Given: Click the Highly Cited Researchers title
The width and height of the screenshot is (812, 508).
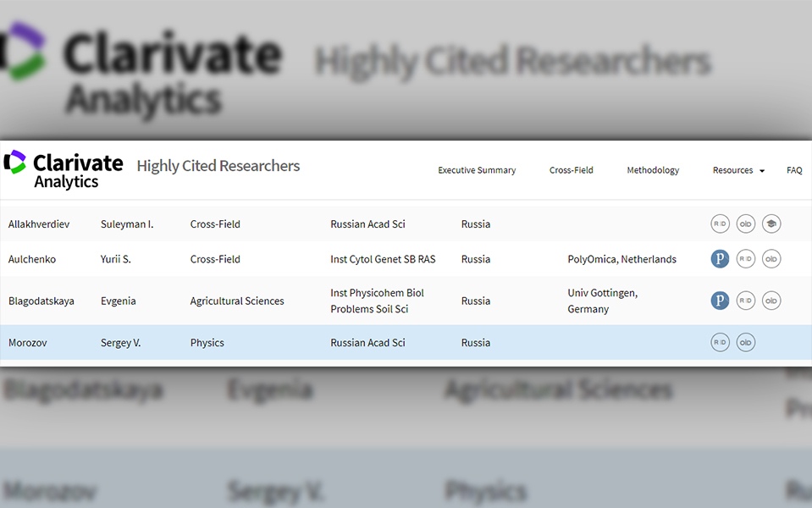Looking at the screenshot, I should pyautogui.click(x=218, y=166).
